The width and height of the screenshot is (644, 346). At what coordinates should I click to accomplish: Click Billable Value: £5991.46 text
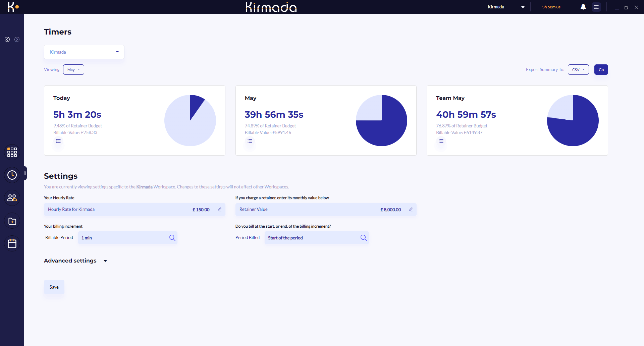pyautogui.click(x=268, y=132)
